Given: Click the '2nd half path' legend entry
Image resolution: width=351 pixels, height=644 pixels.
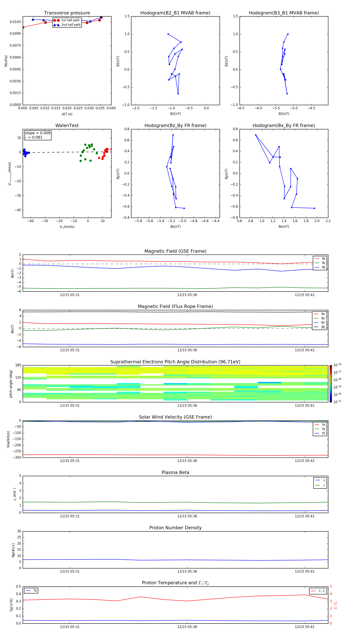Looking at the screenshot, I should click(x=67, y=25).
